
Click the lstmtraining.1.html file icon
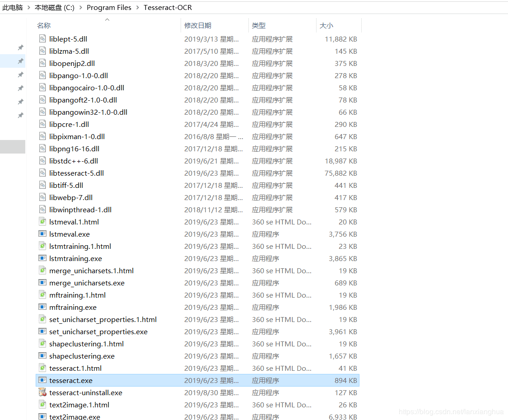[42, 246]
